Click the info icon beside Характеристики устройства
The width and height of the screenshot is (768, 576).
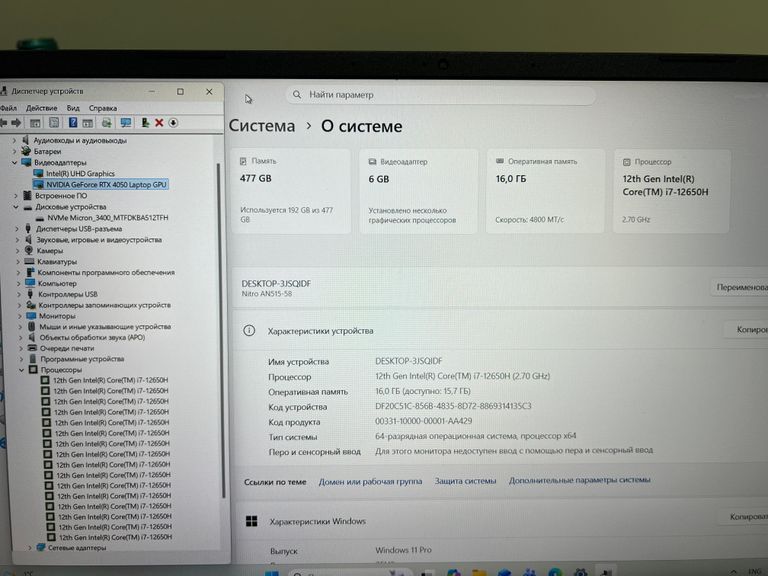click(249, 331)
